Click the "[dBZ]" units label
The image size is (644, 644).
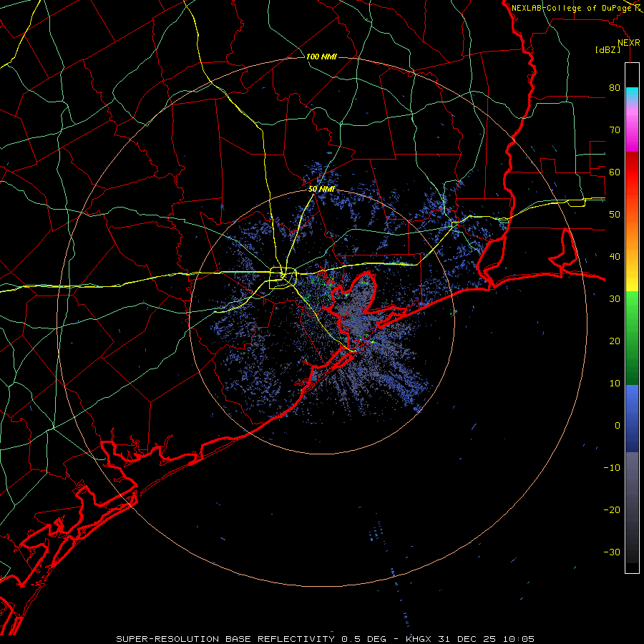point(608,49)
